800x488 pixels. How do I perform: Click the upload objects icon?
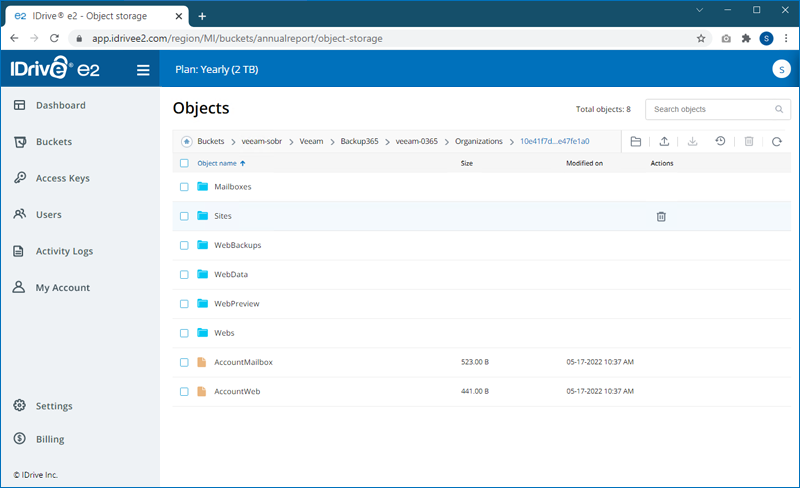point(664,141)
